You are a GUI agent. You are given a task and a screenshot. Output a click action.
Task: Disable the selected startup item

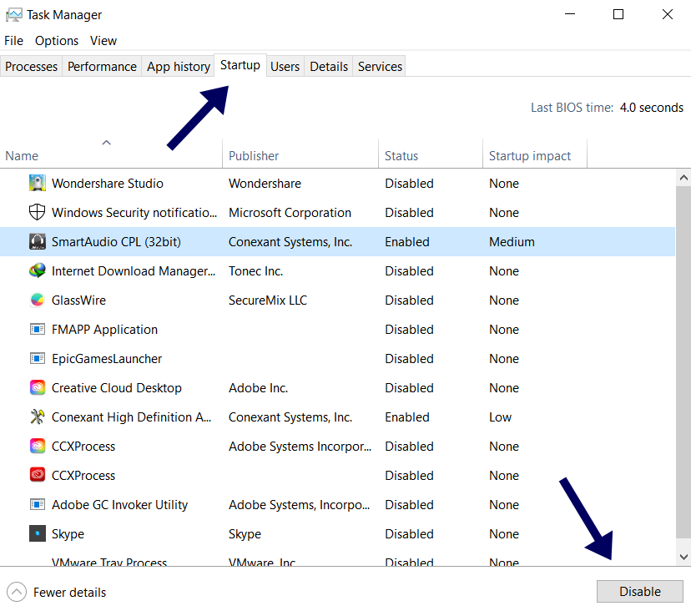pos(639,591)
